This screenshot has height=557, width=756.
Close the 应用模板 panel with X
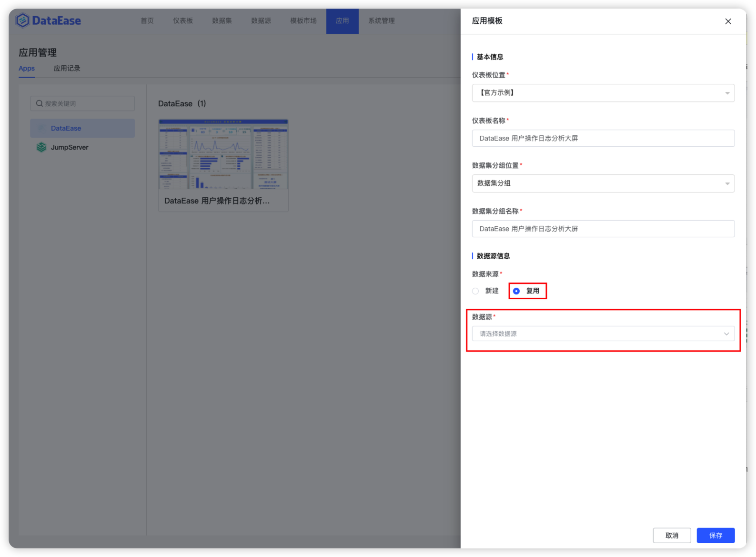[728, 21]
